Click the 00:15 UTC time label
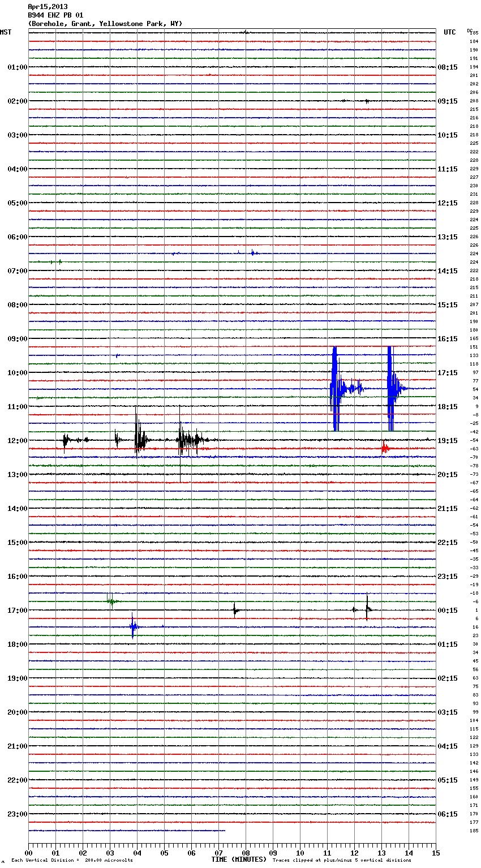This screenshot has height=868, width=481. click(448, 611)
